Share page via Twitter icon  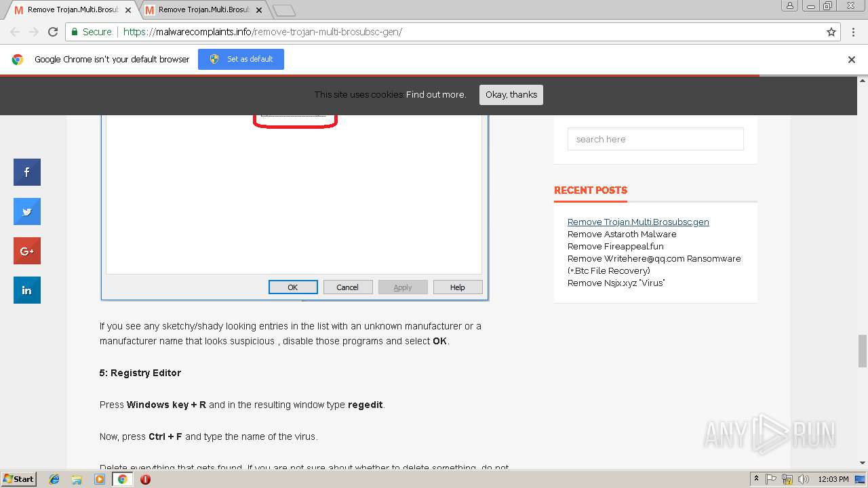27,211
